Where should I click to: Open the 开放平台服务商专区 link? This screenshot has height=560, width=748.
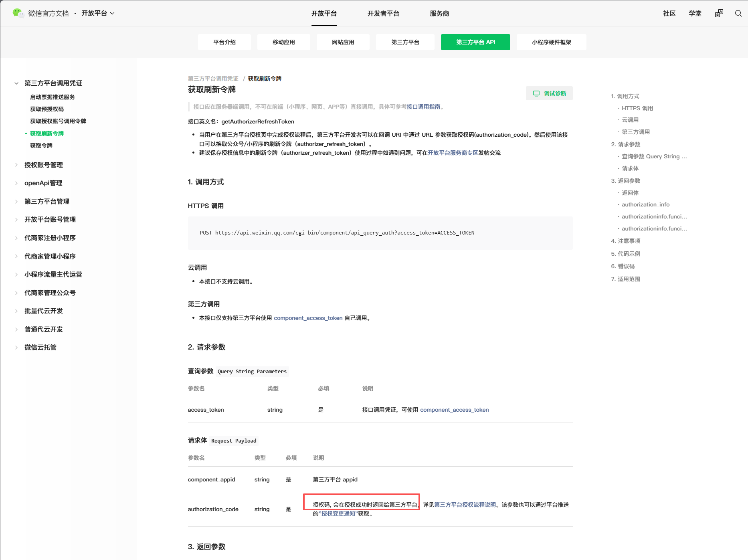(453, 153)
